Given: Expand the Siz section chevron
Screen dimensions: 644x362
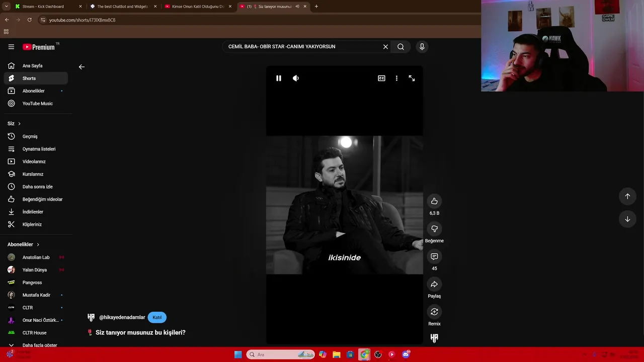Looking at the screenshot, I should [x=19, y=124].
